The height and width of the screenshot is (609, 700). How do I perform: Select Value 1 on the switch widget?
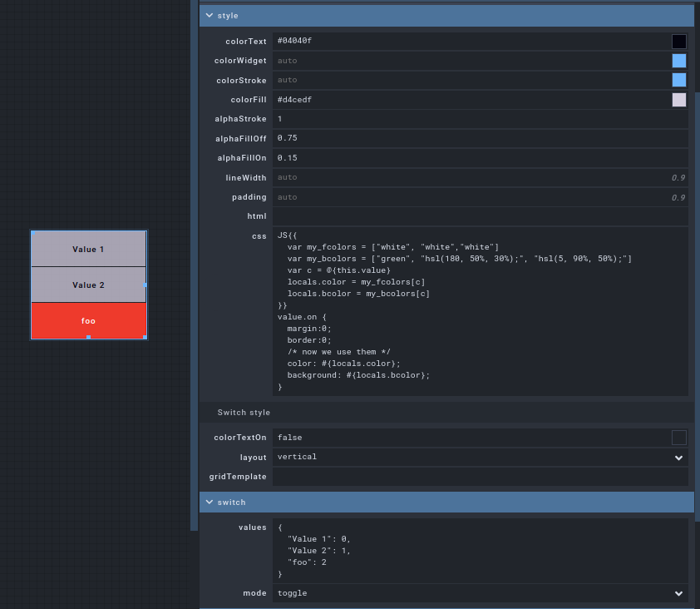(x=88, y=249)
